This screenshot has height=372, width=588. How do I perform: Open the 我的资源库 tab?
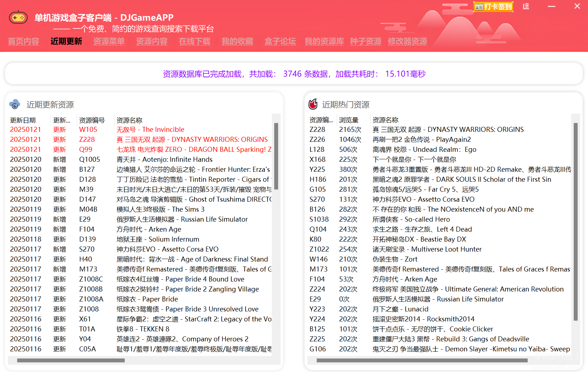pyautogui.click(x=324, y=41)
